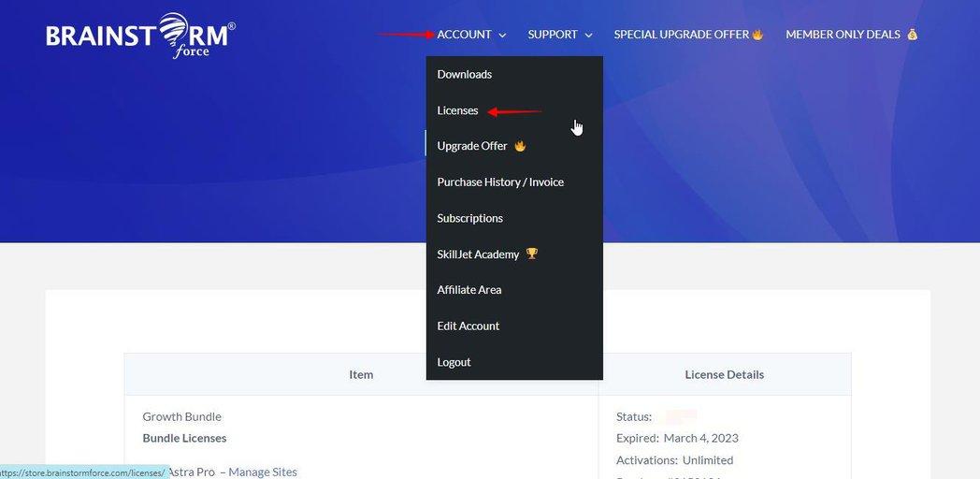Open the Support menu
Screen dimensions: 980x479
point(553,35)
